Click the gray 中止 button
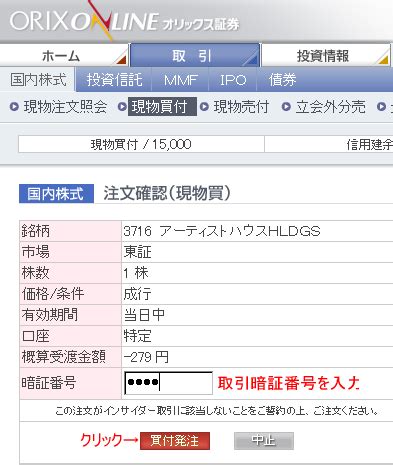Viewport: 393px width, 465px height. (264, 441)
